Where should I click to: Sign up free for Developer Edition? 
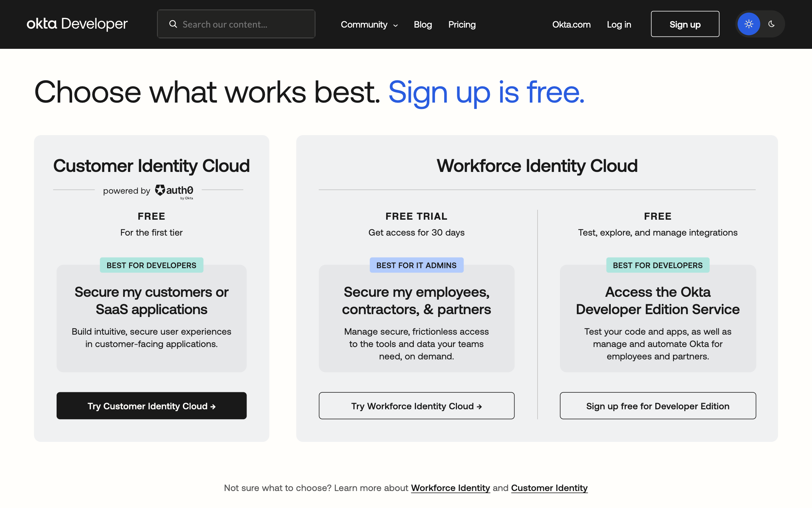point(657,406)
